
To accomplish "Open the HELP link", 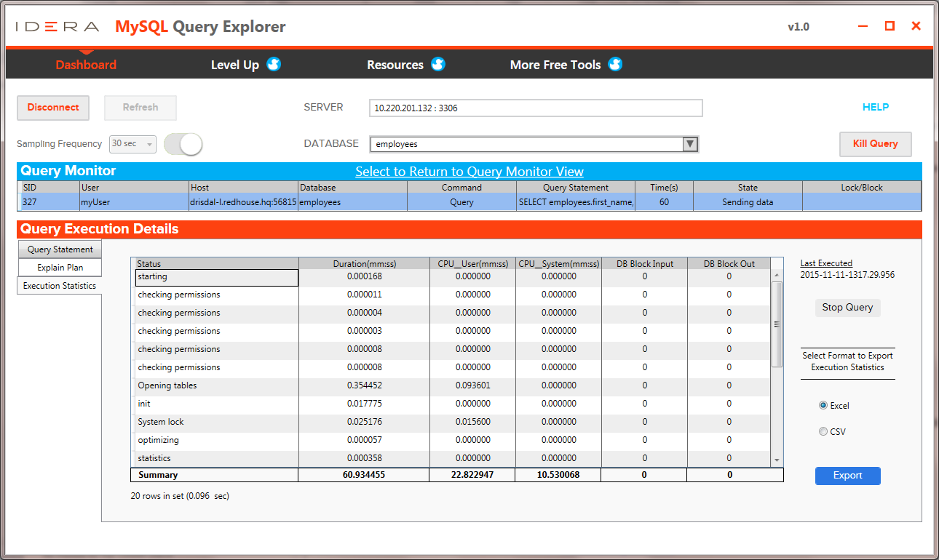I will click(x=876, y=107).
